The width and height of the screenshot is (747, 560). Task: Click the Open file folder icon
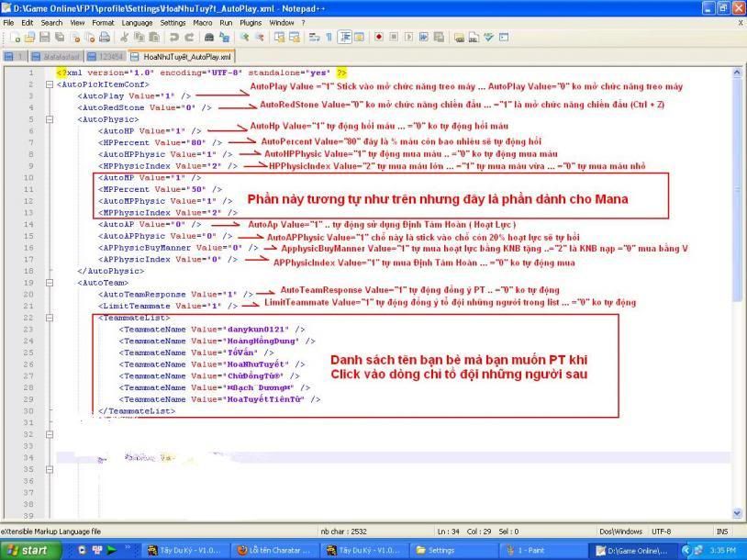(x=30, y=37)
